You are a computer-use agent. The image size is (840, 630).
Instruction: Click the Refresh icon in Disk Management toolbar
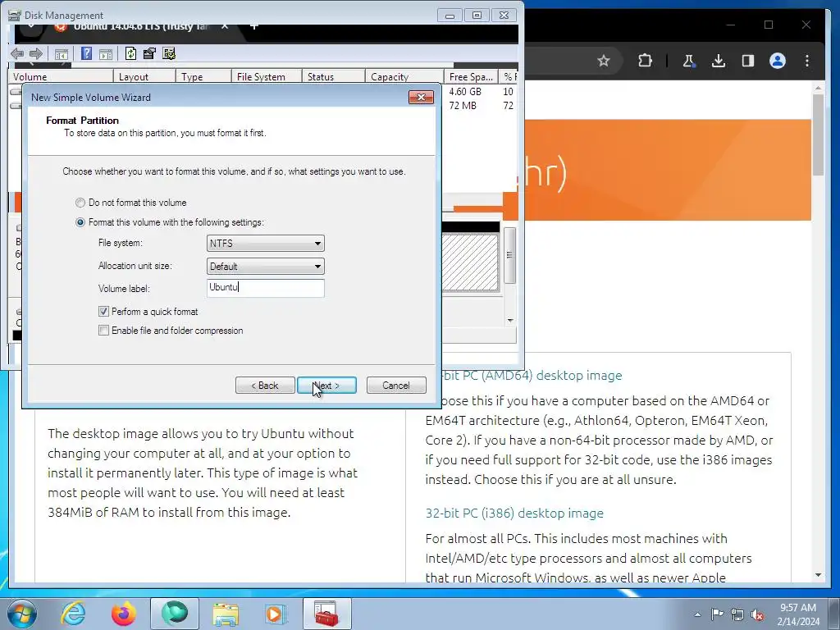130,53
